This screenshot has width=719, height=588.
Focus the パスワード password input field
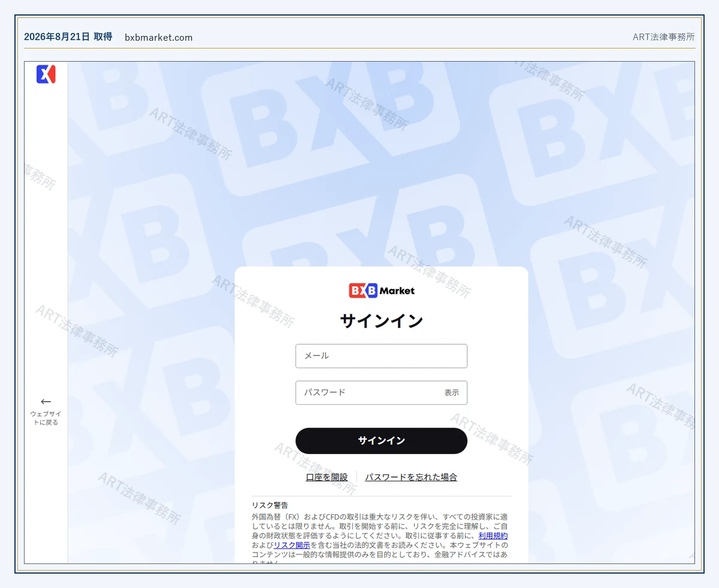coord(381,393)
